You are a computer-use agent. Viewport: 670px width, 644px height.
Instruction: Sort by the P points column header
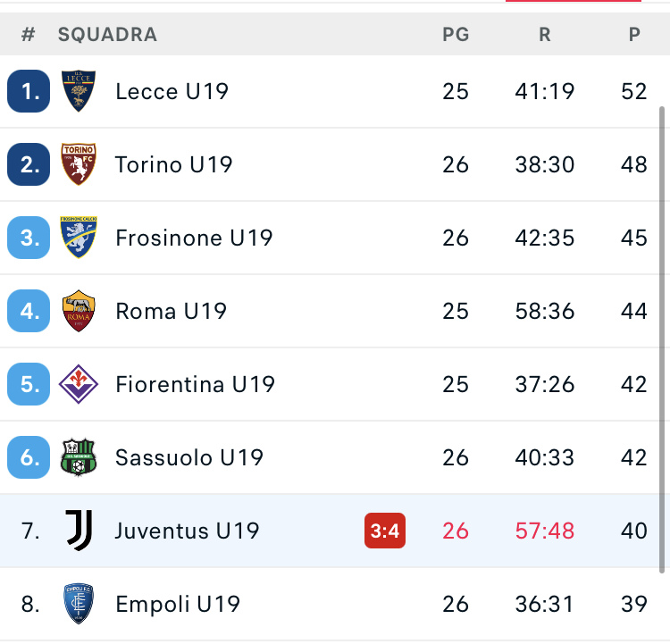pos(634,35)
